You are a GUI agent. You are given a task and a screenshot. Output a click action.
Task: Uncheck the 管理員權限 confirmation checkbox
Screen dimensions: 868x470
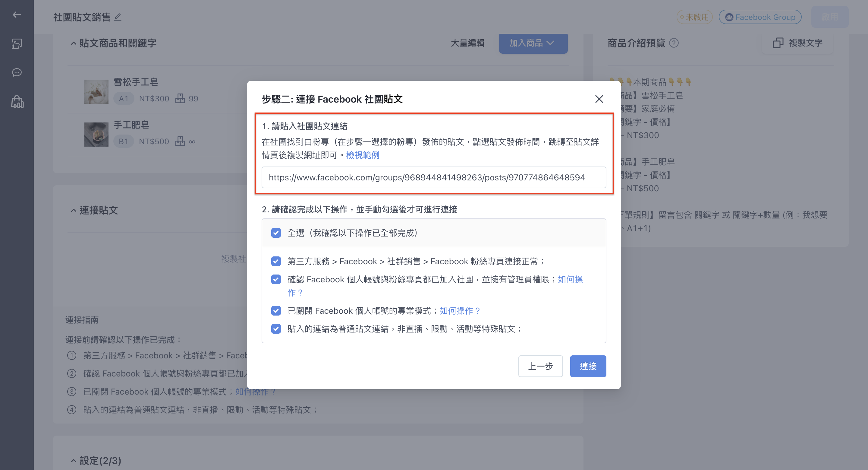pos(276,279)
